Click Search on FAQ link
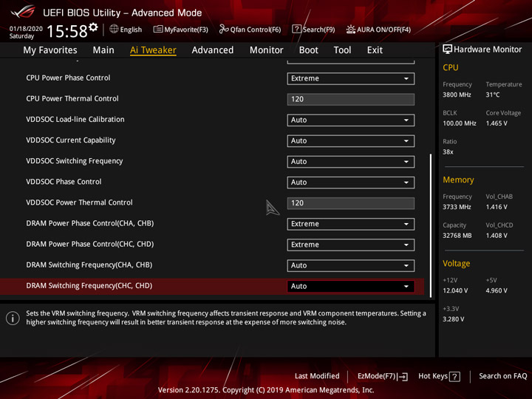The width and height of the screenshot is (532, 399). point(503,376)
